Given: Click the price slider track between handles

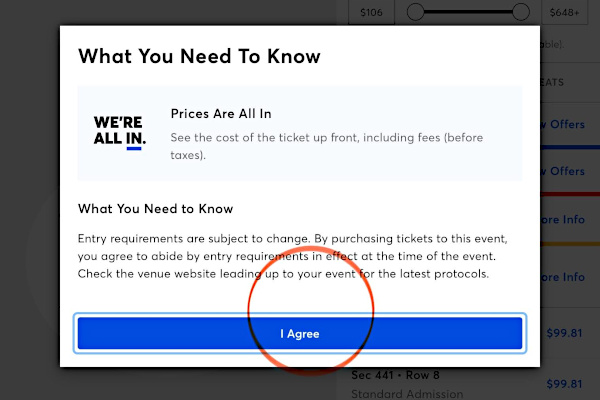Looking at the screenshot, I should pyautogui.click(x=468, y=12).
